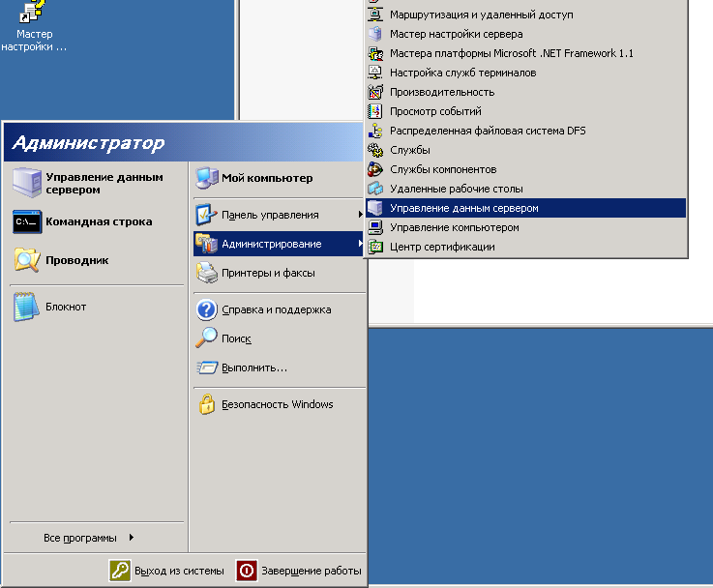
Task: Click the key icon for Выход из системы
Action: [120, 571]
